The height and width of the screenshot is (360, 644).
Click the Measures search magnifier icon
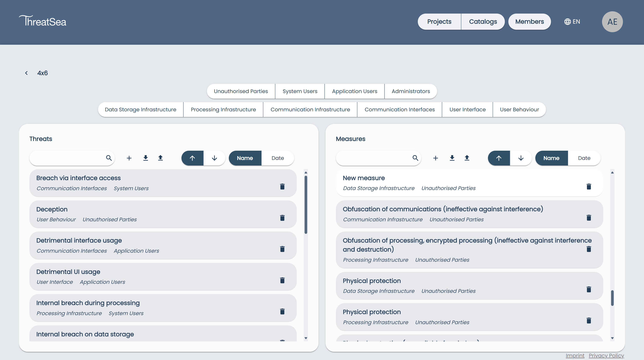click(415, 158)
